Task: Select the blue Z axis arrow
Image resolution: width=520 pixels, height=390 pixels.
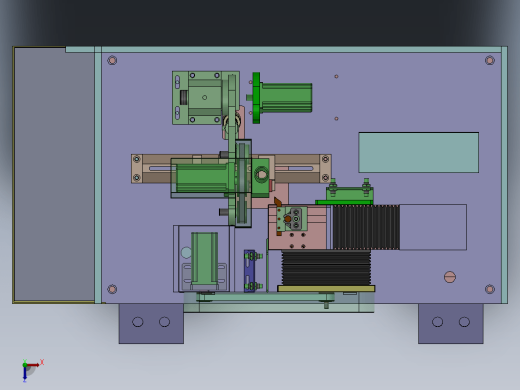Action: point(25,374)
